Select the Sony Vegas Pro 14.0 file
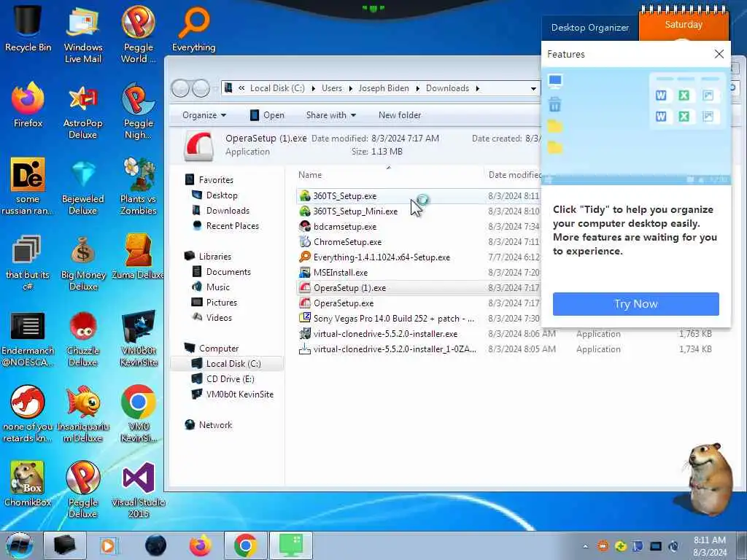Screen dimensions: 747x560 pyautogui.click(x=393, y=318)
